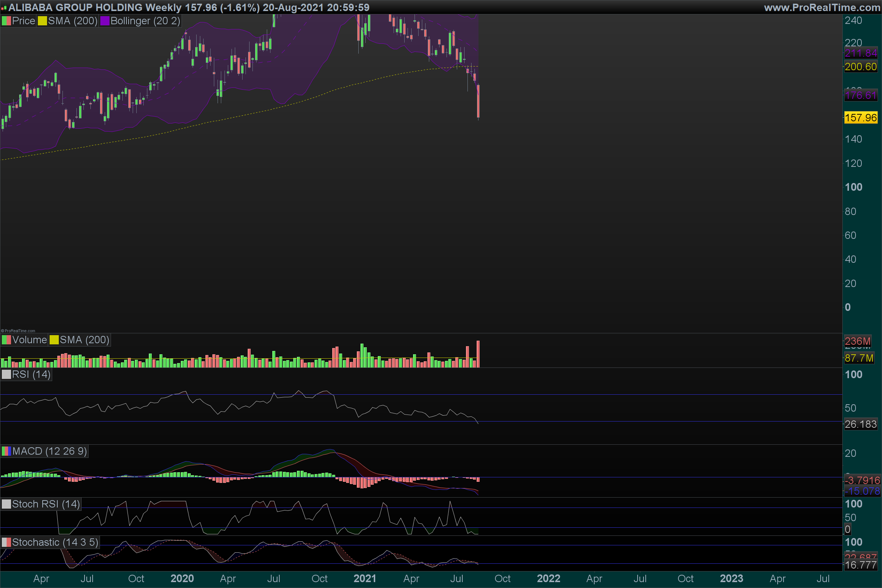Click the 2021 label on time axis
The image size is (882, 588).
pyautogui.click(x=365, y=578)
